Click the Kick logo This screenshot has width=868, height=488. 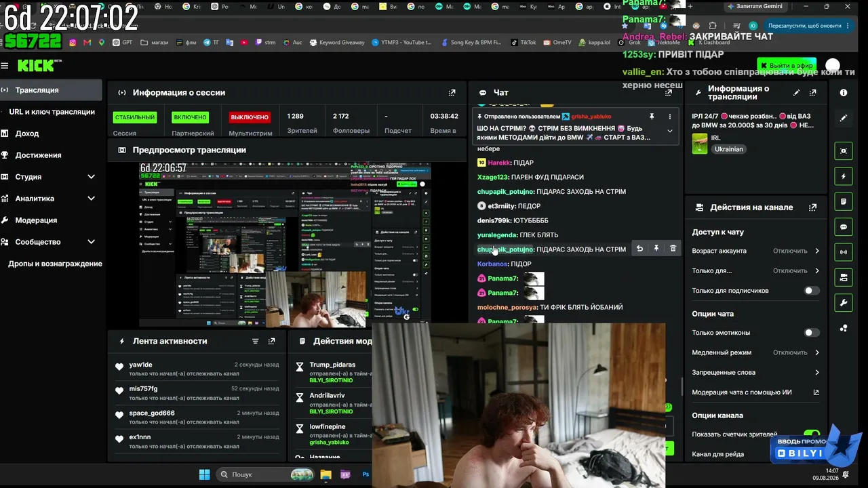pyautogui.click(x=39, y=66)
